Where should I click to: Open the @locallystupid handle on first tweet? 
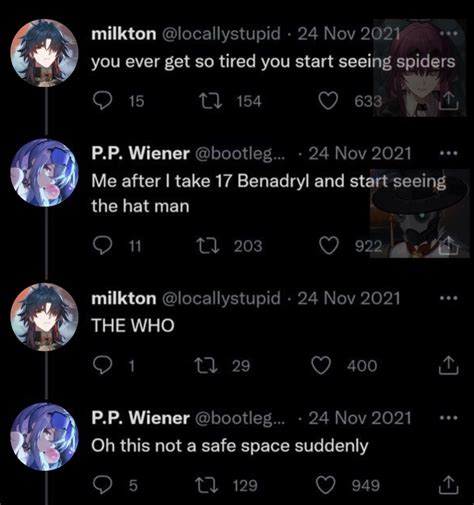(221, 34)
